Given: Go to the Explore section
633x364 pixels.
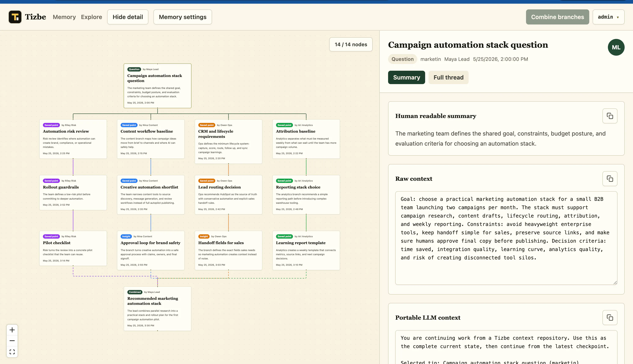Looking at the screenshot, I should [91, 17].
